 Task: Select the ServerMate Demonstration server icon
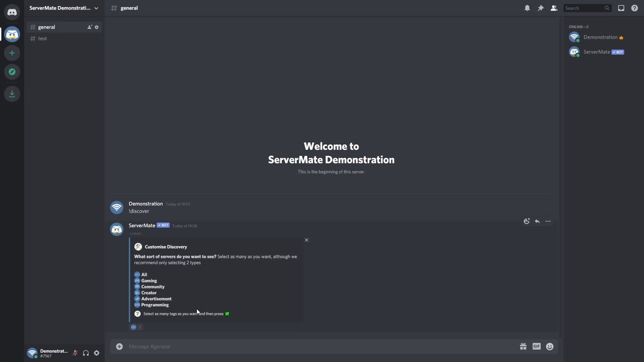click(x=12, y=34)
